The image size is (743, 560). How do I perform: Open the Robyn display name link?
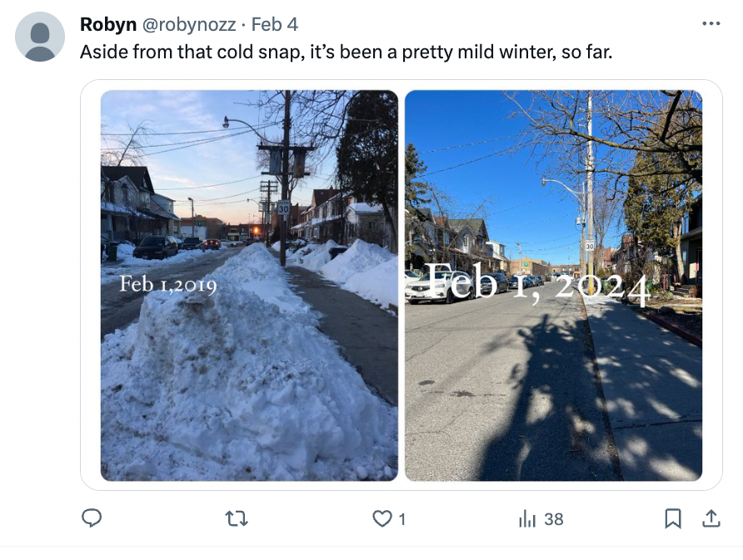tap(108, 24)
